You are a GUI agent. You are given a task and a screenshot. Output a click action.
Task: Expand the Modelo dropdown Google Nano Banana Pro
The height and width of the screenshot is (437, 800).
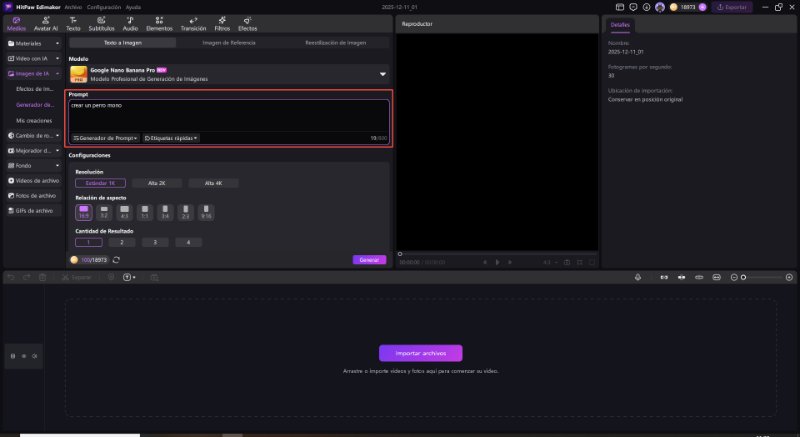[x=229, y=74]
